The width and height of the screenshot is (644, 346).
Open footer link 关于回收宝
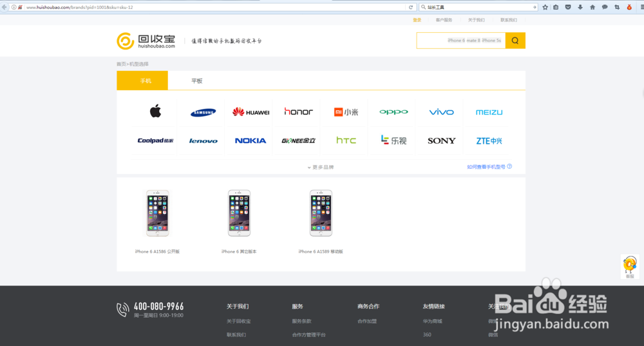pyautogui.click(x=239, y=322)
